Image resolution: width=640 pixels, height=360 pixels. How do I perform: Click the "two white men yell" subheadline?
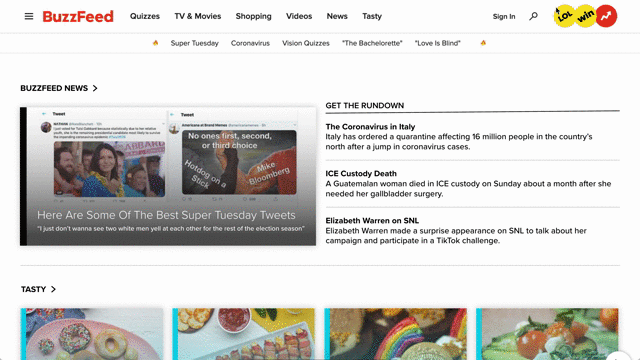(x=171, y=229)
